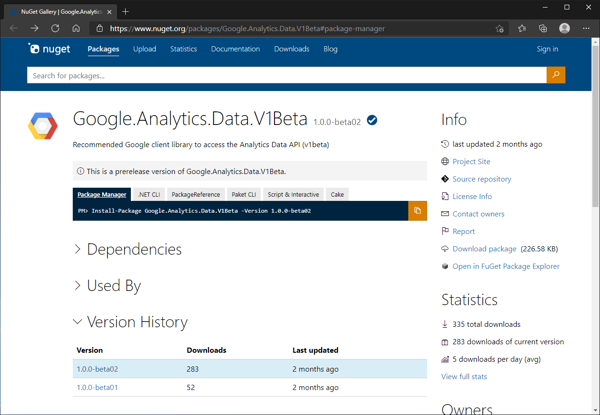Click the Report link
The height and width of the screenshot is (415, 600).
point(463,231)
